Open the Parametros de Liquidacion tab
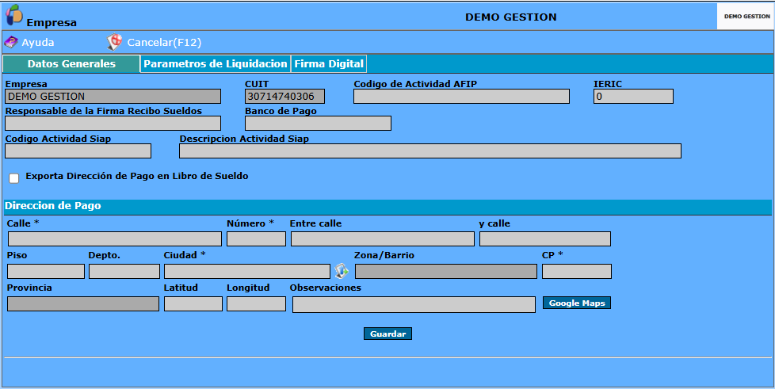Viewport: 775px width, 389px height. coord(215,64)
